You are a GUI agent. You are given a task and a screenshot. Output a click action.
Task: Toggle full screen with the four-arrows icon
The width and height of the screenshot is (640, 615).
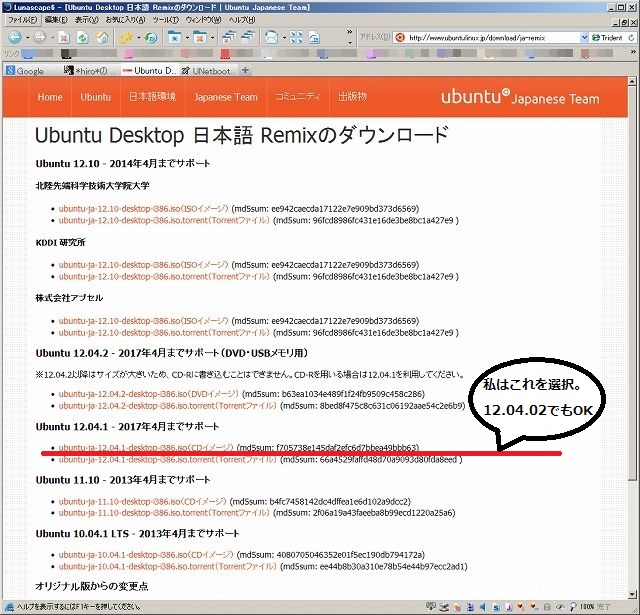[x=296, y=38]
